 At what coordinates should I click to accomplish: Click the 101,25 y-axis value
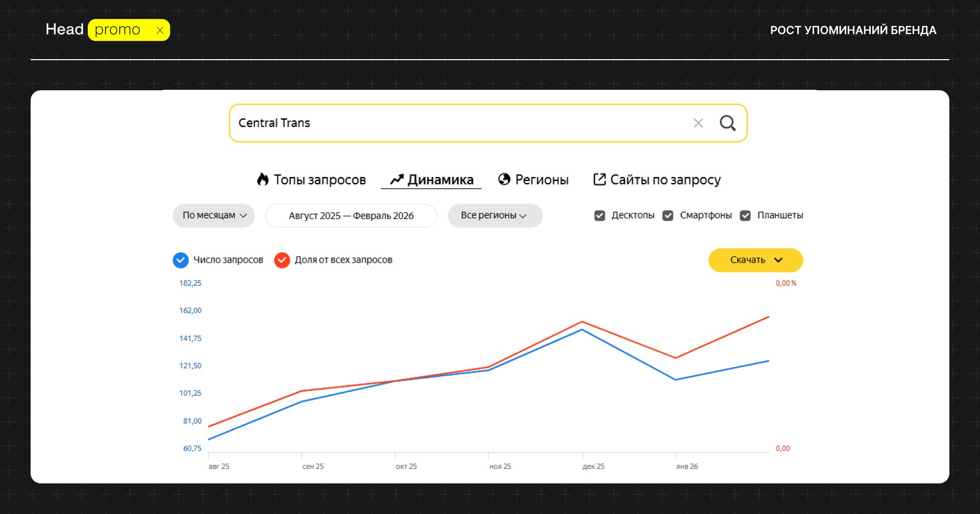coord(190,393)
